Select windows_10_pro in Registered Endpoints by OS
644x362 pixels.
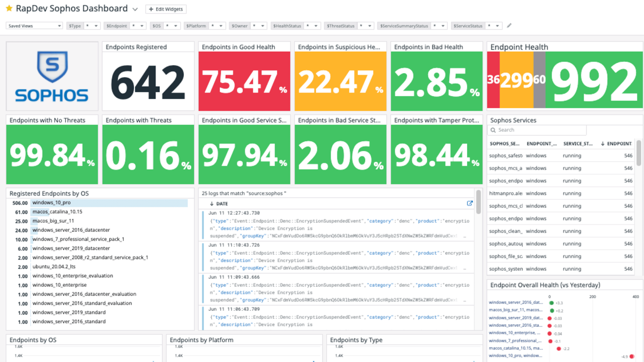(52, 203)
